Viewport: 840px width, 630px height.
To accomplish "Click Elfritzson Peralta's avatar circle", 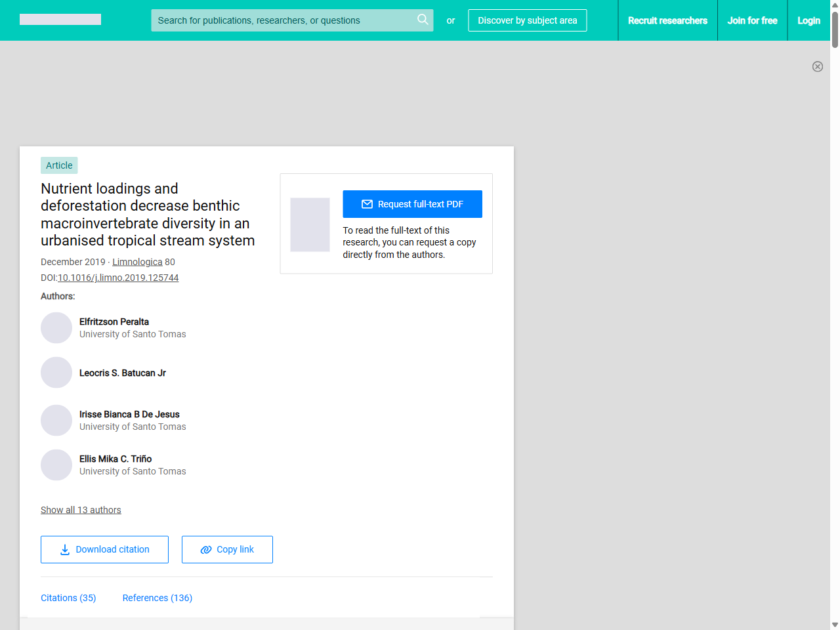I will coord(56,327).
